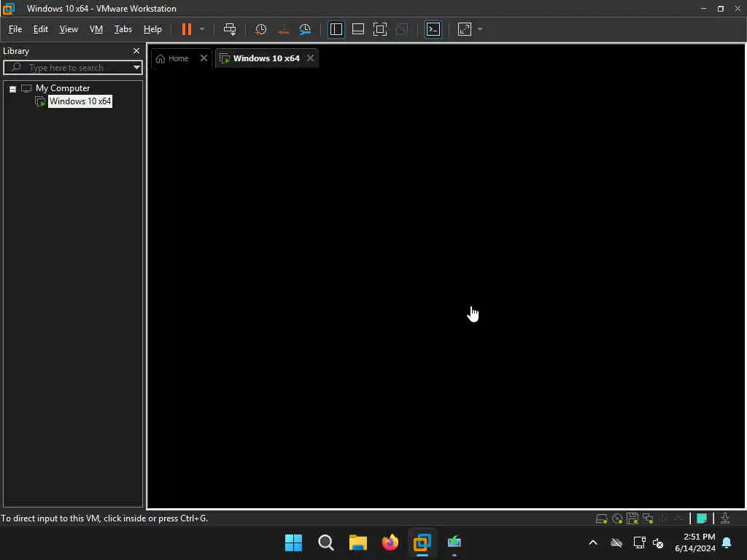
Task: Open the stretch guest dropdown arrow
Action: [480, 29]
